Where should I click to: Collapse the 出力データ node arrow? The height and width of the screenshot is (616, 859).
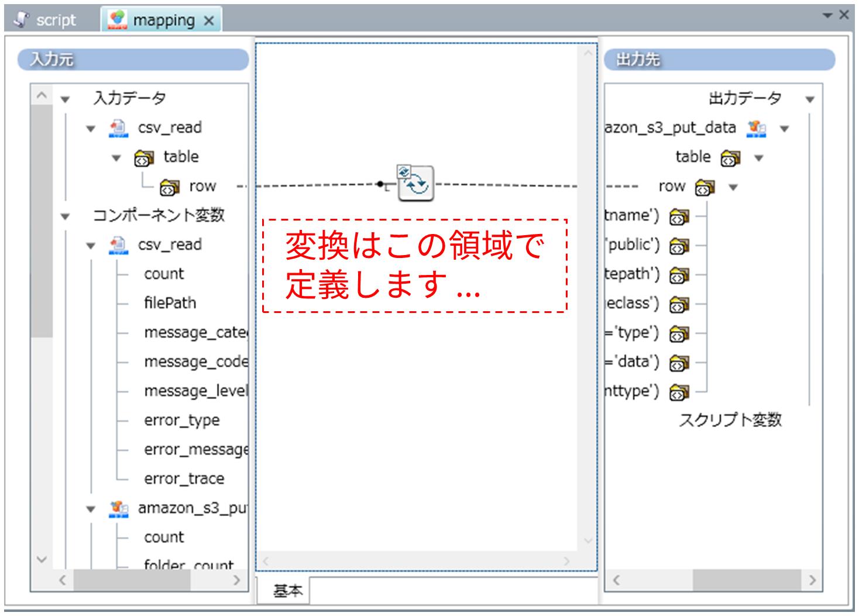810,99
